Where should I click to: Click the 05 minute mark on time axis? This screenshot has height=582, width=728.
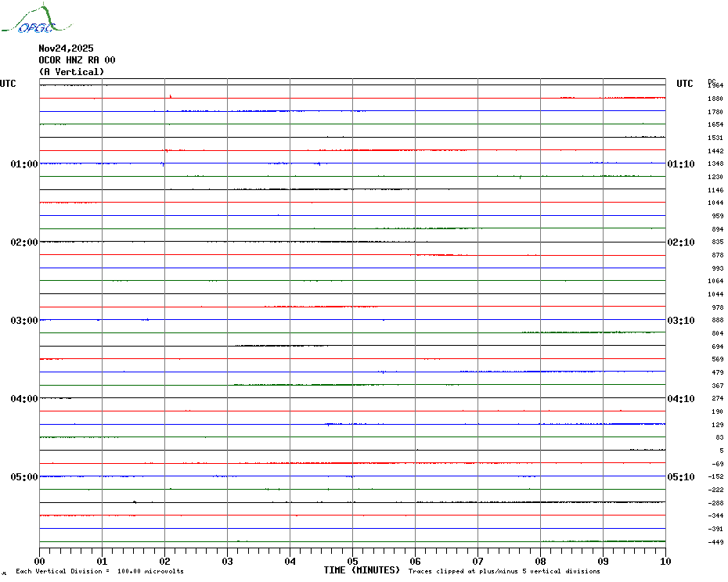352,561
